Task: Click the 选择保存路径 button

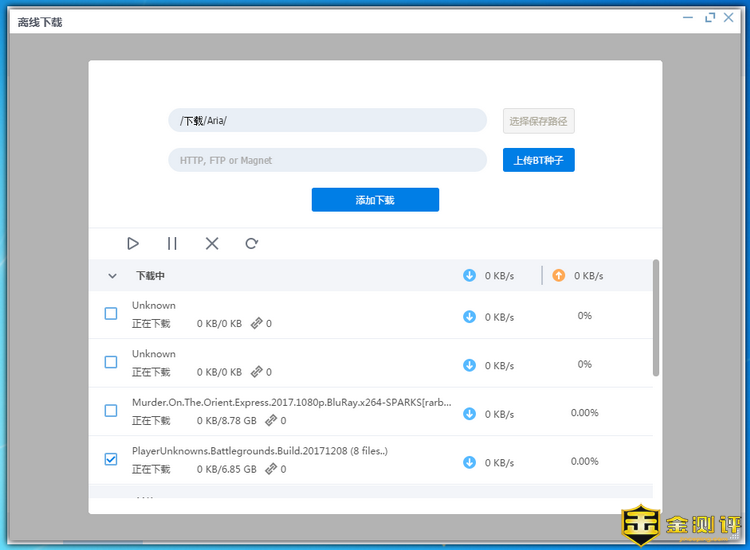Action: pyautogui.click(x=538, y=121)
